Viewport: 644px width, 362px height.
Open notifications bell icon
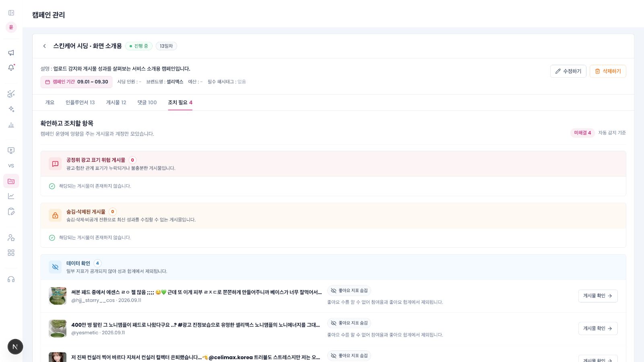click(x=11, y=68)
